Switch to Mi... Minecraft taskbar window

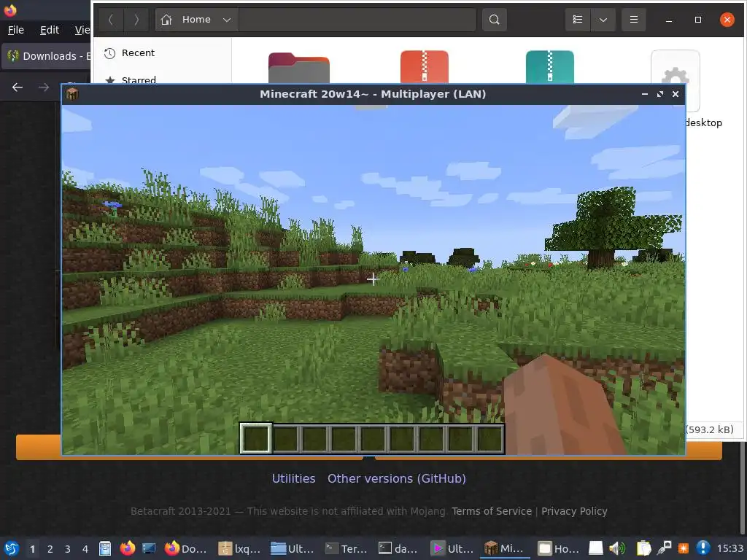coord(505,548)
